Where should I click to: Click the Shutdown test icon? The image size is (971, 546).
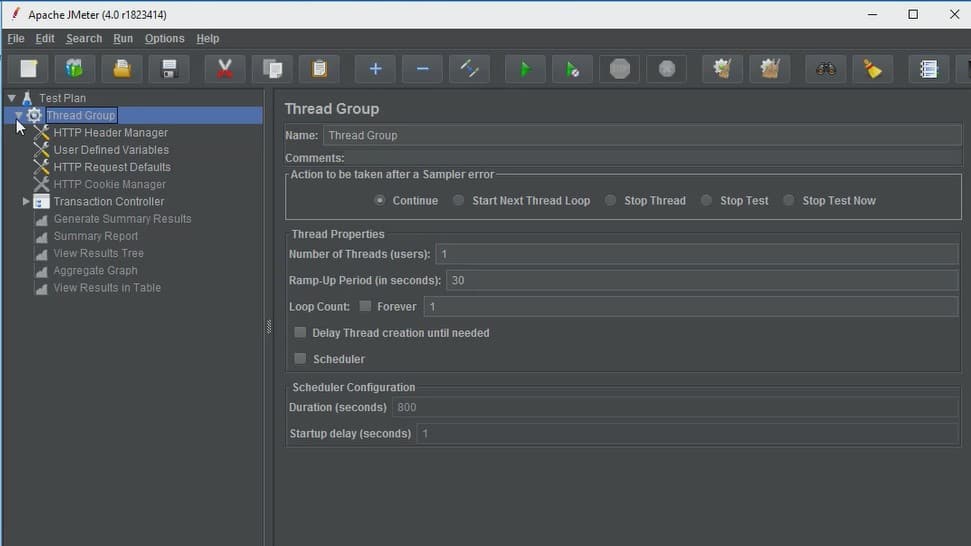pos(667,69)
